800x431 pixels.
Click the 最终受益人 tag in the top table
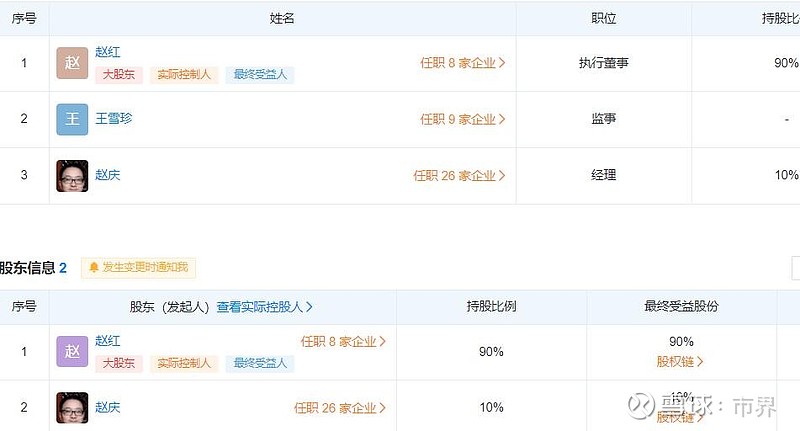pos(260,75)
